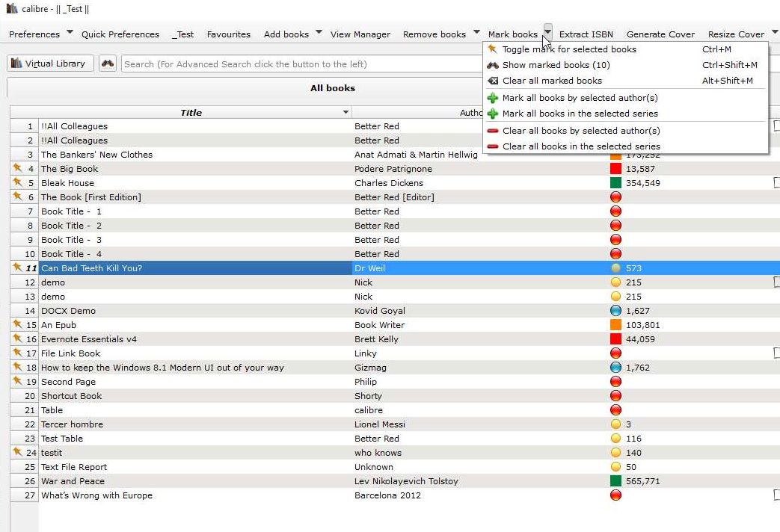Click The Bankers' New Clothes title
Screen dimensions: 780x532
96,155
